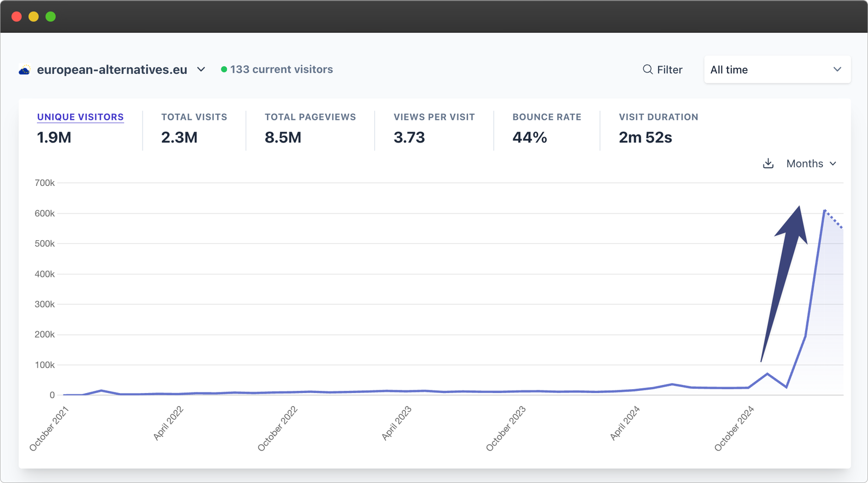Click the April 2023 axis label
868x483 pixels.
point(397,423)
